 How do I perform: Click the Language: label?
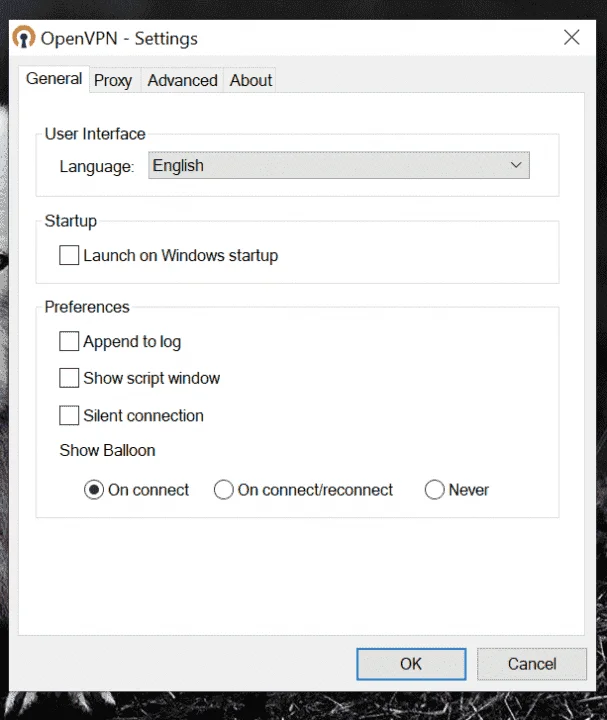click(x=97, y=166)
